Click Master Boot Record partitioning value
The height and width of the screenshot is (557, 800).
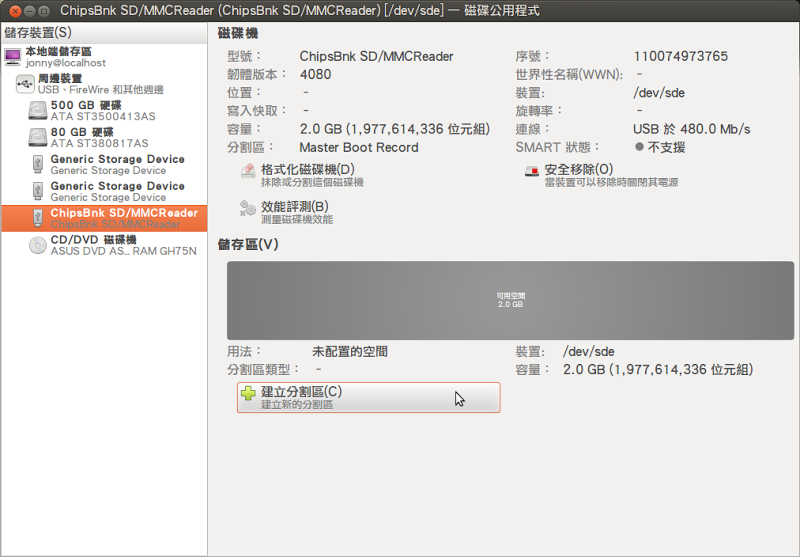pos(359,147)
